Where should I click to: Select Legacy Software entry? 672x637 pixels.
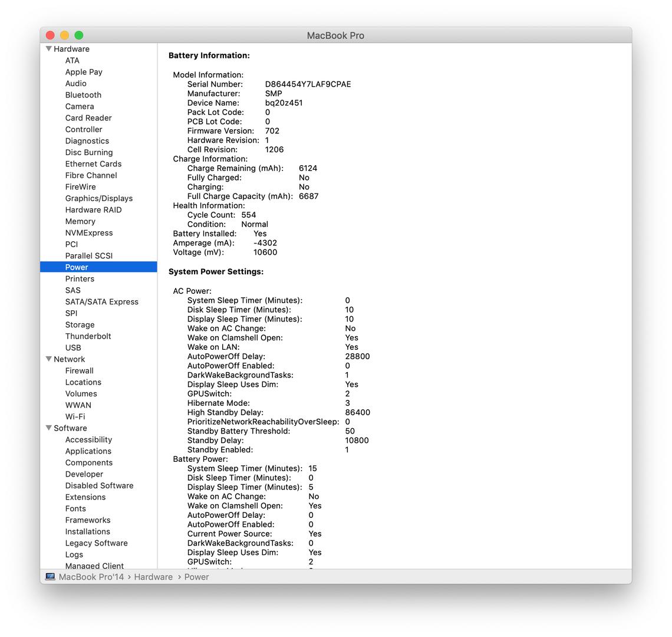[x=97, y=543]
